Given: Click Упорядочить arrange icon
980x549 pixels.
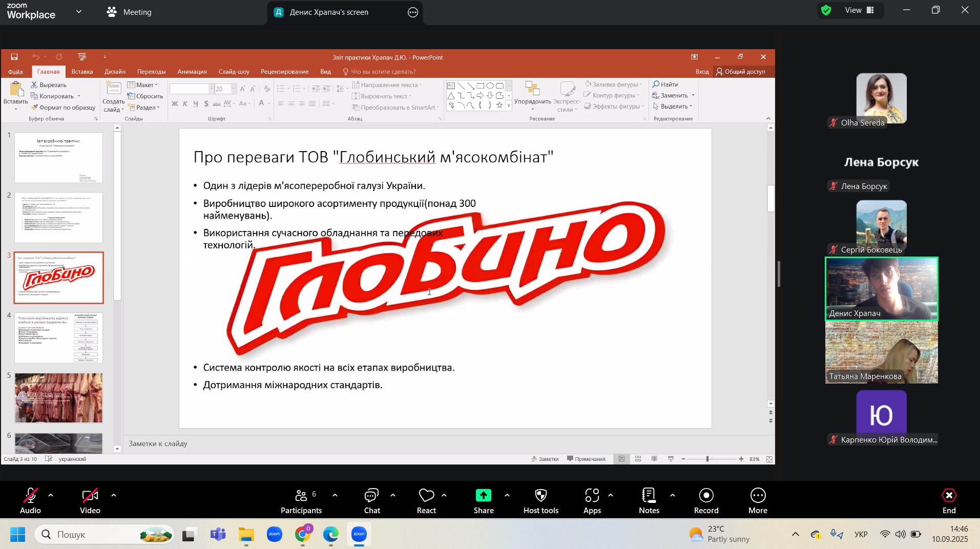Looking at the screenshot, I should coord(533,89).
